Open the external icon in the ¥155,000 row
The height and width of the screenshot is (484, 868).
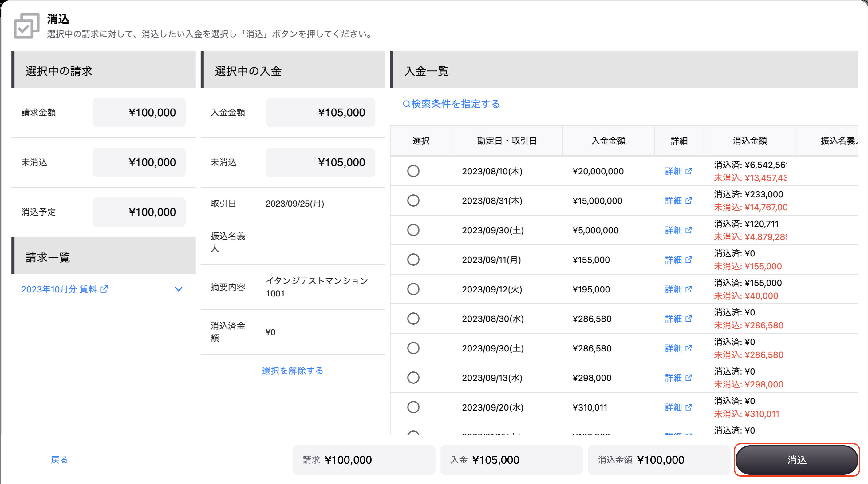click(x=689, y=260)
